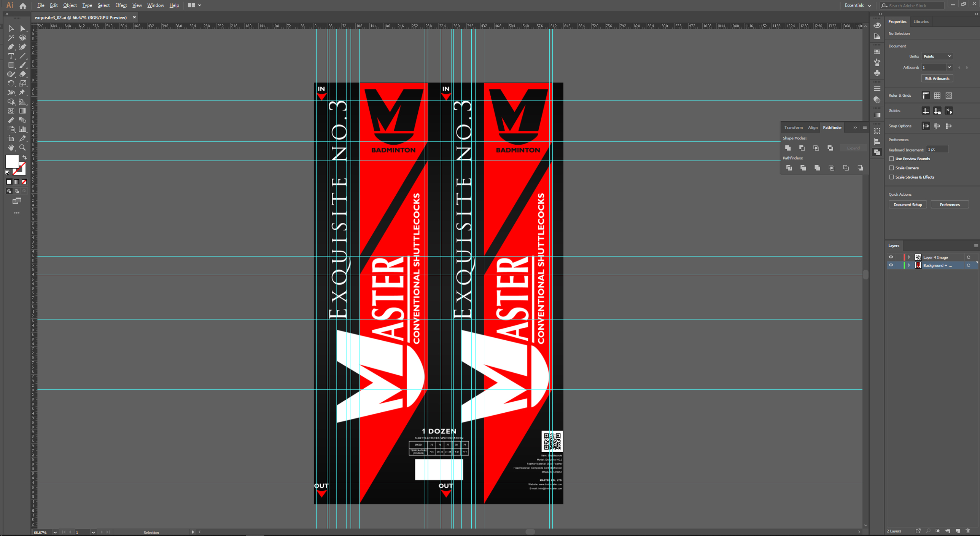
Task: Expand the Layer 4 Image layer
Action: pyautogui.click(x=909, y=257)
